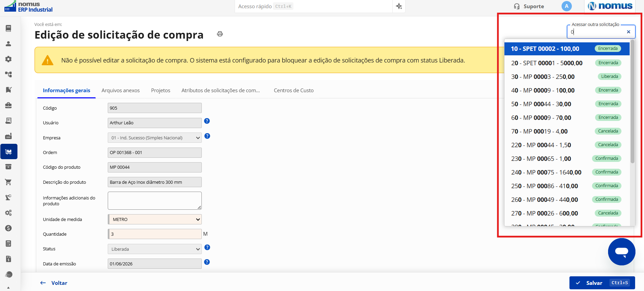
Task: Click the Salvar button
Action: [602, 283]
